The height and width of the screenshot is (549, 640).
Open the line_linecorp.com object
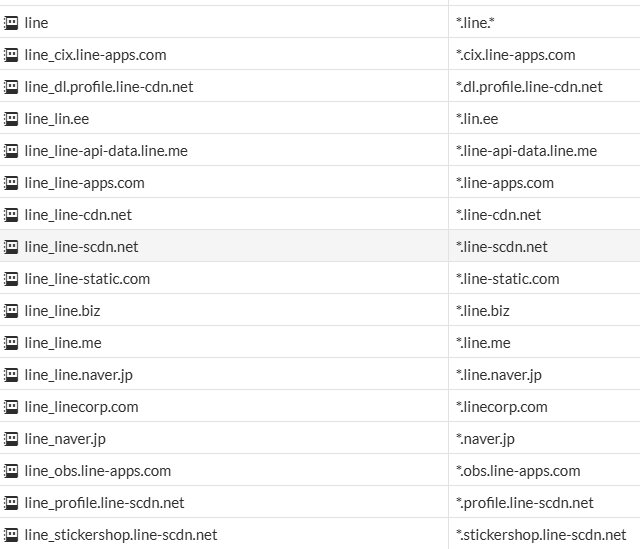pyautogui.click(x=81, y=407)
